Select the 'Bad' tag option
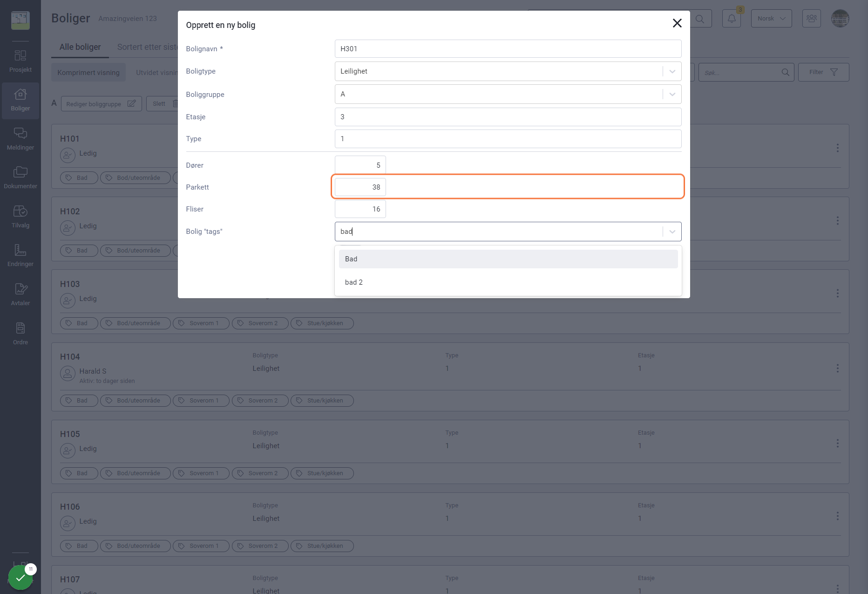 [508, 259]
